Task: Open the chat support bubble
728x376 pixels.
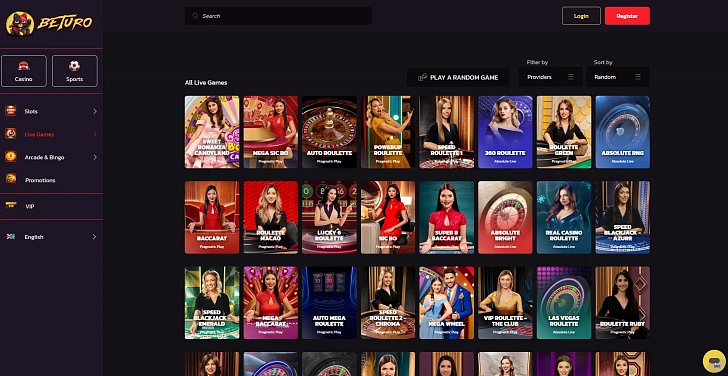Action: click(x=714, y=361)
